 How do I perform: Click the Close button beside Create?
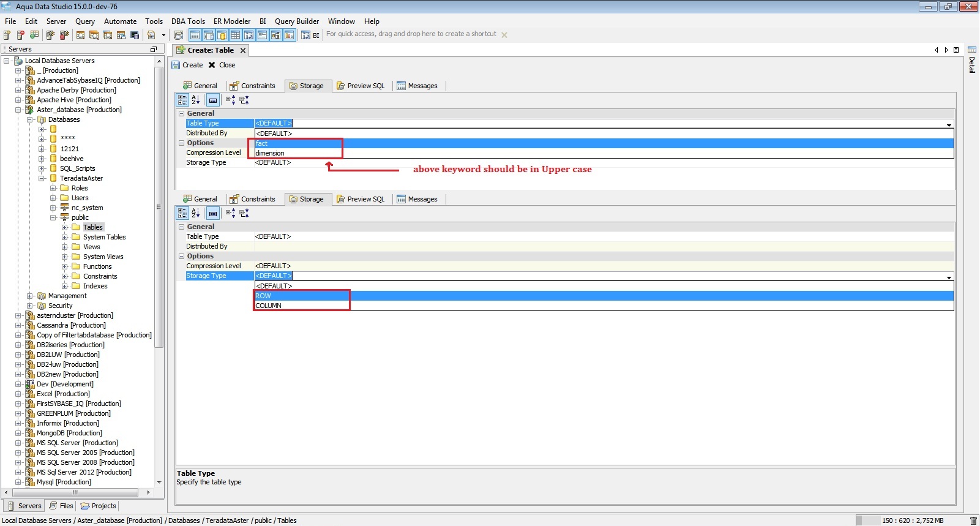[x=222, y=65]
